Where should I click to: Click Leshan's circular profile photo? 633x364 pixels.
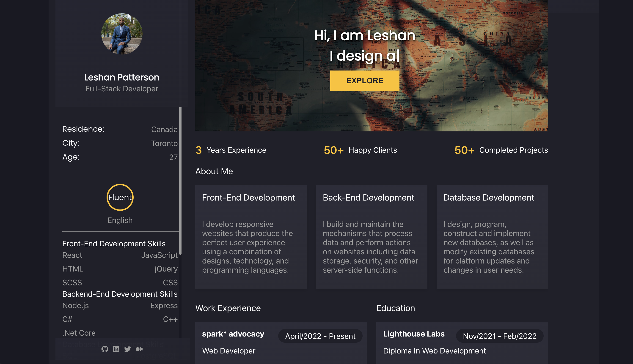point(122,34)
